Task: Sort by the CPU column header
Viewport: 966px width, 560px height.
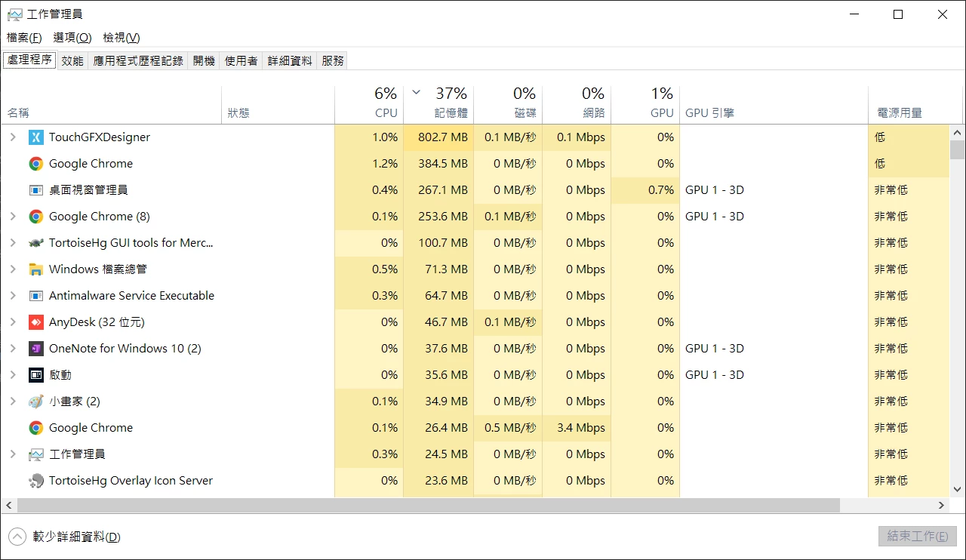Action: 369,105
